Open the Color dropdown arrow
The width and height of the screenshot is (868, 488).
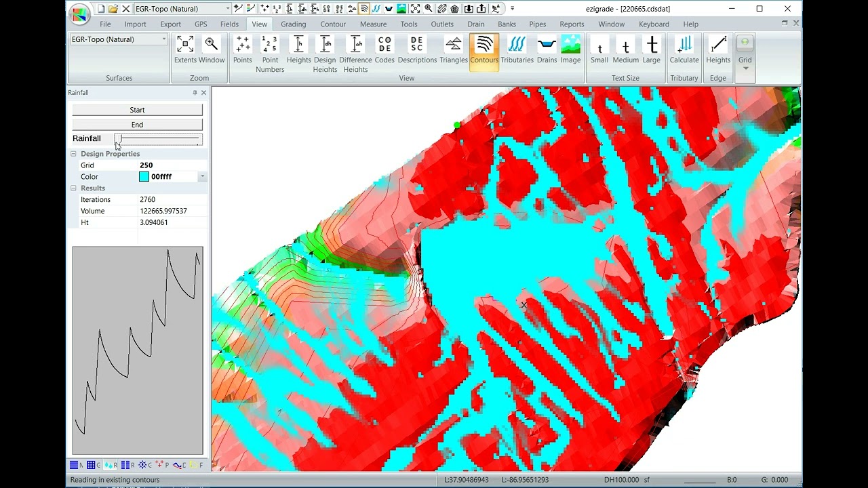click(202, 177)
